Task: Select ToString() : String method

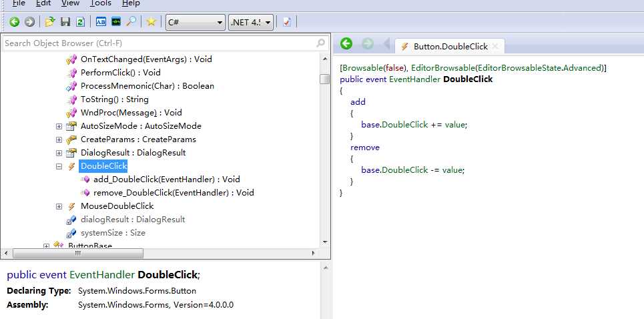Action: coord(115,99)
